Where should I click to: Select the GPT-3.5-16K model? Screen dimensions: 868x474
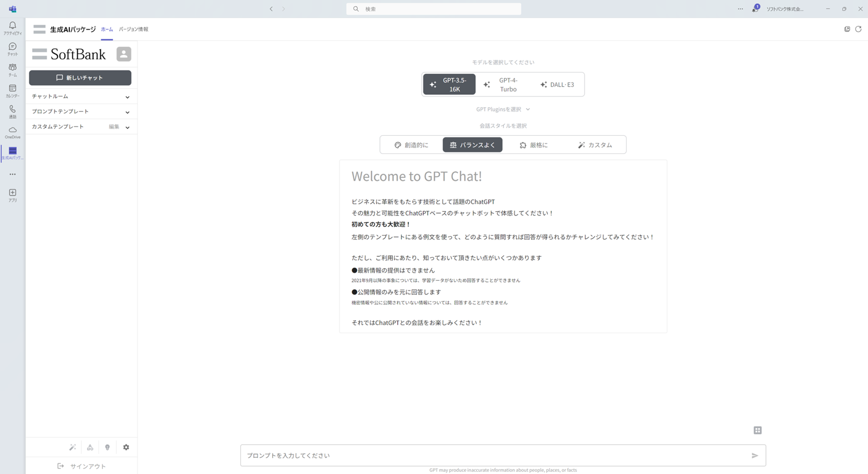click(x=449, y=85)
